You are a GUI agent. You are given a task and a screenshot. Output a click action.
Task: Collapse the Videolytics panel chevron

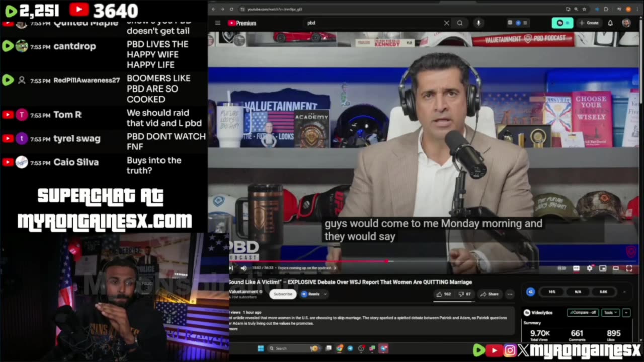point(626,312)
